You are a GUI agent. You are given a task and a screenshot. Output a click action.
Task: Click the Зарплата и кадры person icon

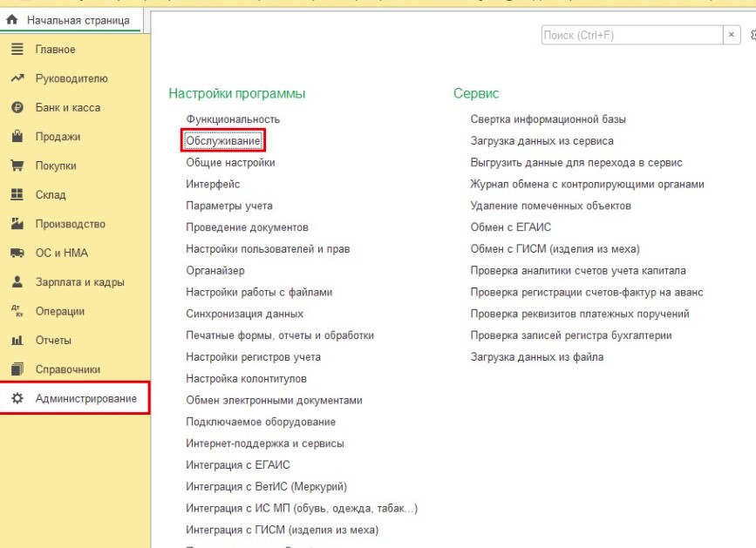(x=17, y=281)
